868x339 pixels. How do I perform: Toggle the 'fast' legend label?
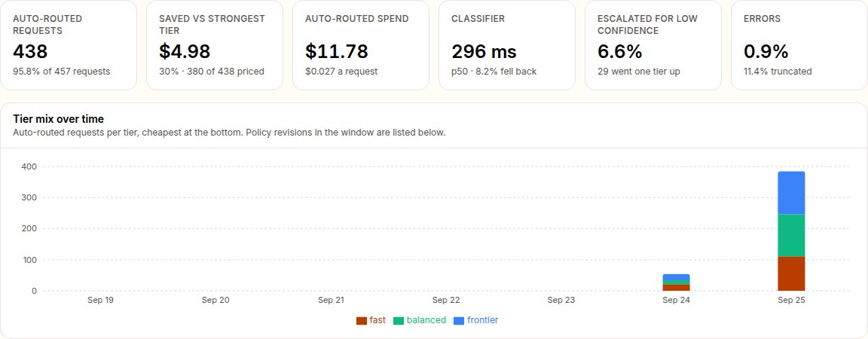(x=377, y=320)
